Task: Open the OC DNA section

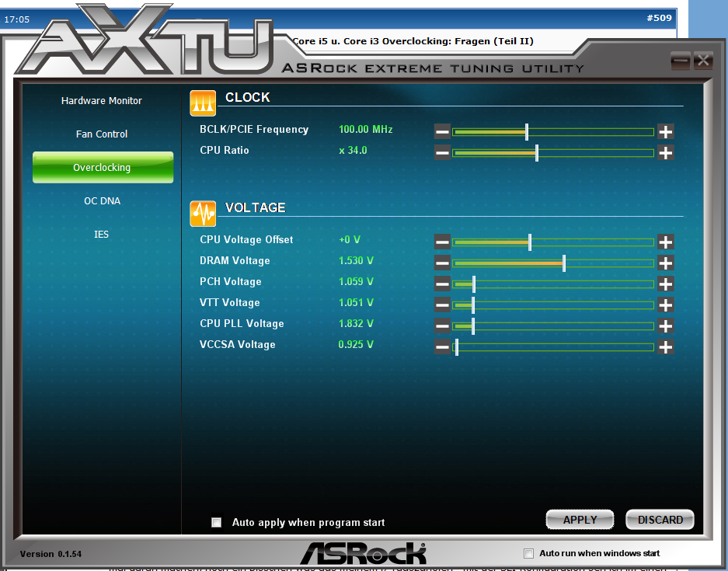Action: click(x=102, y=201)
